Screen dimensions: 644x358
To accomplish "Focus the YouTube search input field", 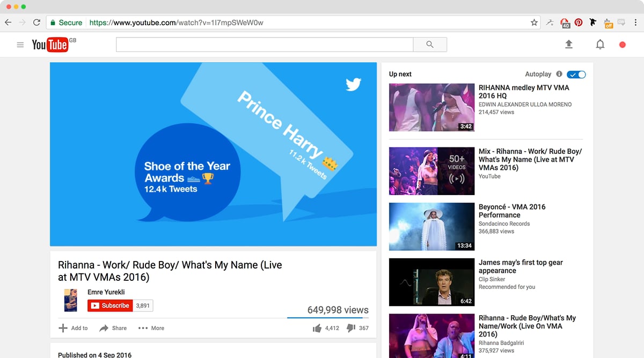I will coord(265,44).
